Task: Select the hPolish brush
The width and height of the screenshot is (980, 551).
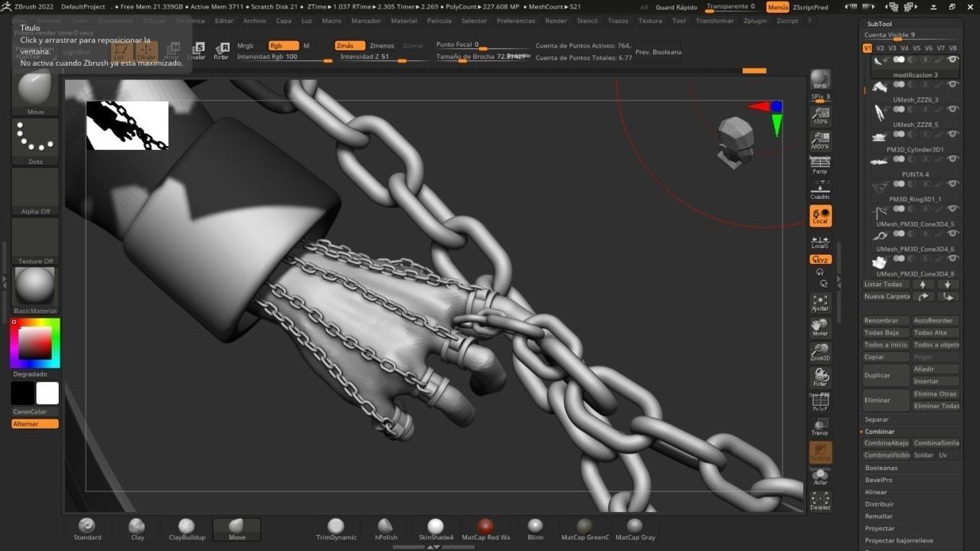Action: (386, 530)
